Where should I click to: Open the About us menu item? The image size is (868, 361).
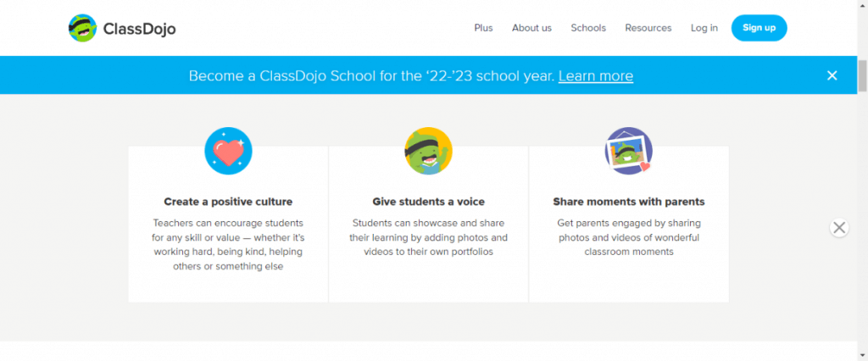(531, 28)
